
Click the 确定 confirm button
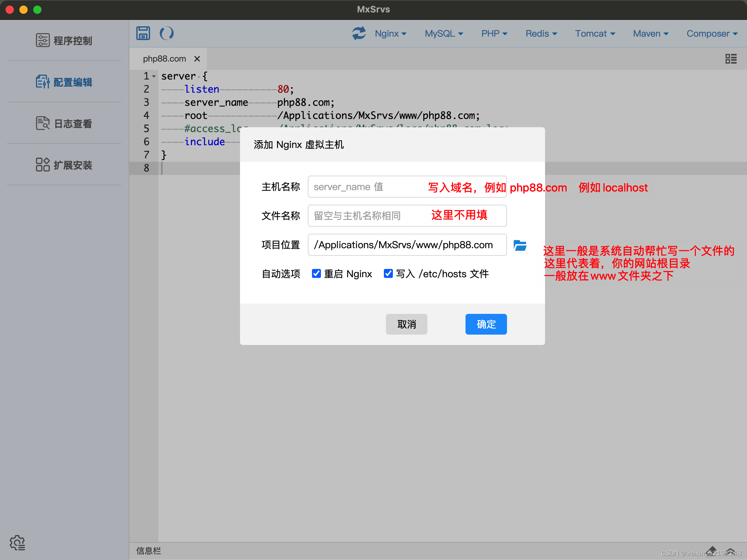pyautogui.click(x=486, y=324)
